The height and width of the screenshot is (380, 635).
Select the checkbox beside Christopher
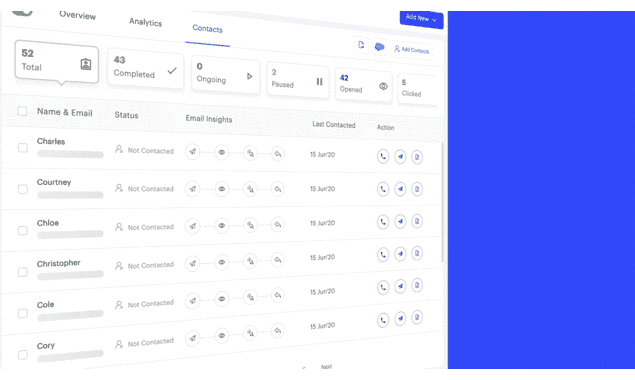23,272
